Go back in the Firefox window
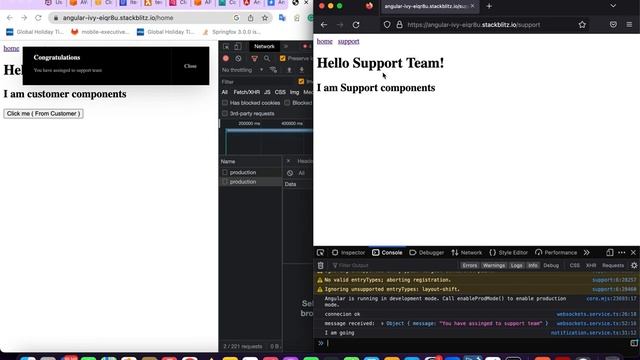 pyautogui.click(x=324, y=25)
